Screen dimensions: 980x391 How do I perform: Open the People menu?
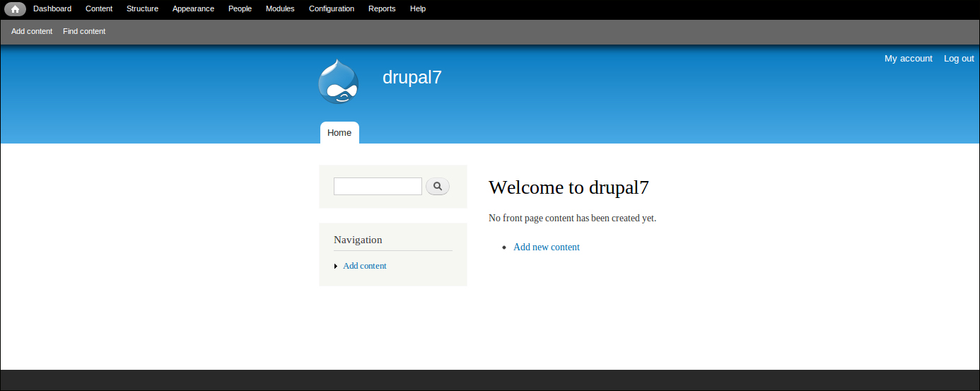click(x=240, y=8)
